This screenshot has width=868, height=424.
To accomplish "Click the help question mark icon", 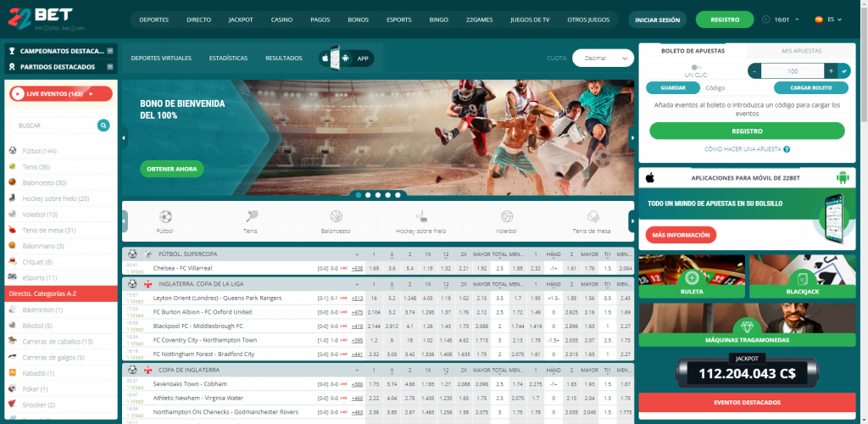I will (x=787, y=149).
